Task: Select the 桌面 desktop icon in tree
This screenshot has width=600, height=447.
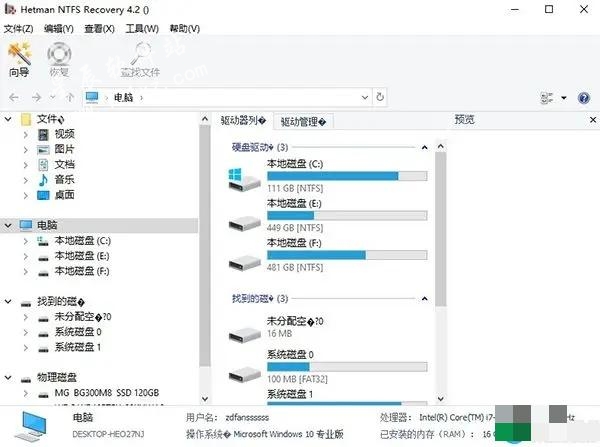Action: pyautogui.click(x=43, y=195)
